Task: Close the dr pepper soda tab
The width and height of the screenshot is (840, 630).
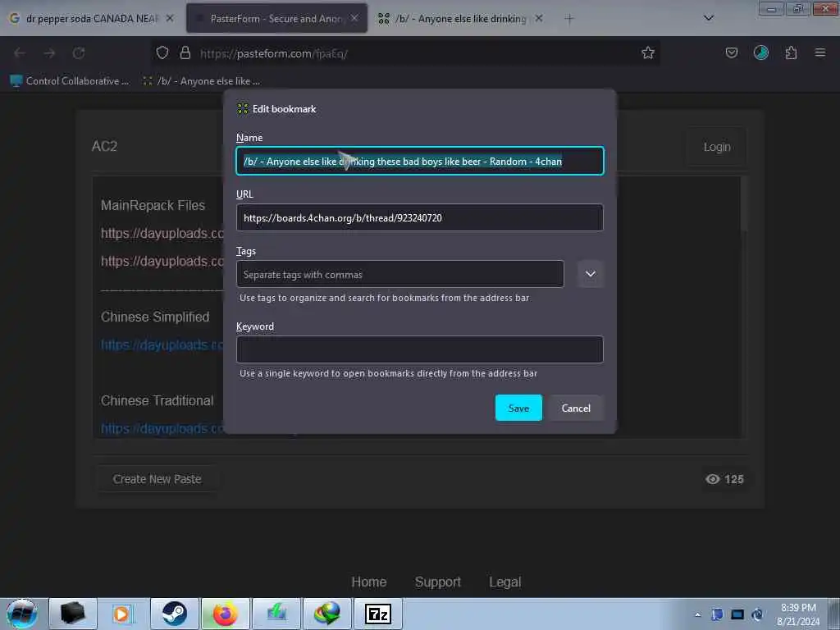Action: click(x=170, y=18)
